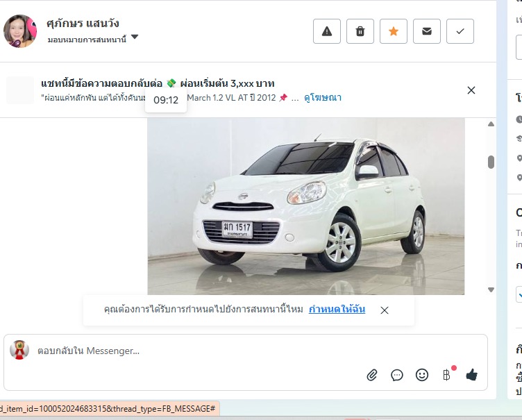Open the assign conversation dropdown arrow
The image size is (522, 420).
pos(135,37)
